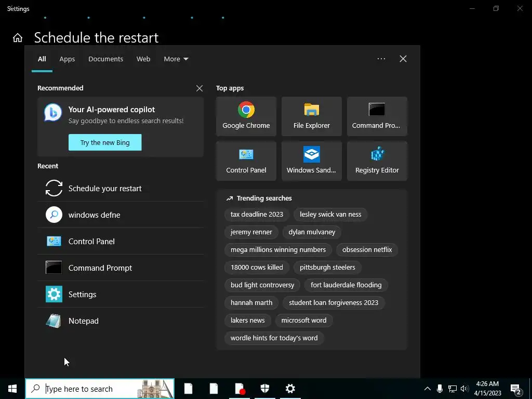Close the search panel
The width and height of the screenshot is (532, 399).
[x=403, y=59]
